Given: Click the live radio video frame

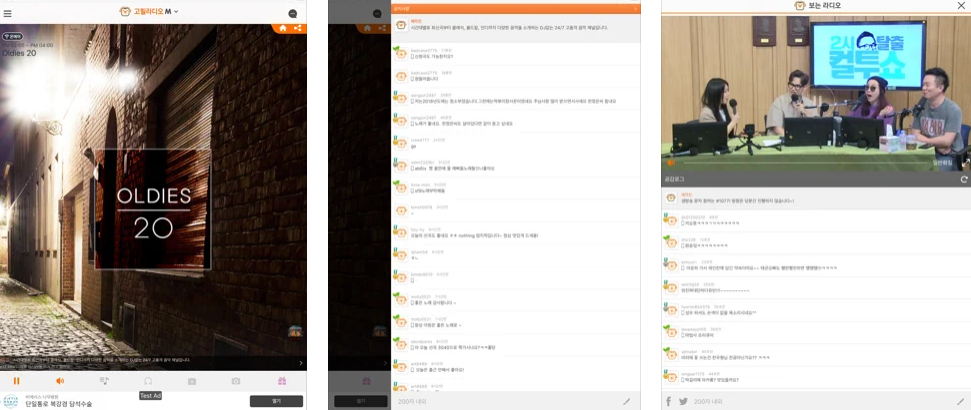Looking at the screenshot, I should tap(816, 93).
